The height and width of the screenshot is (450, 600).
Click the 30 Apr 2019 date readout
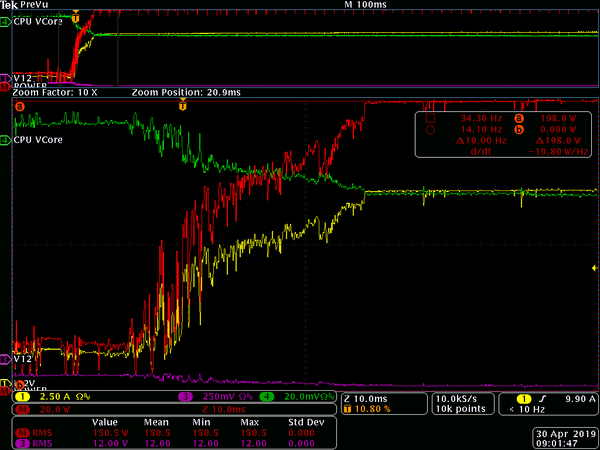pos(566,434)
